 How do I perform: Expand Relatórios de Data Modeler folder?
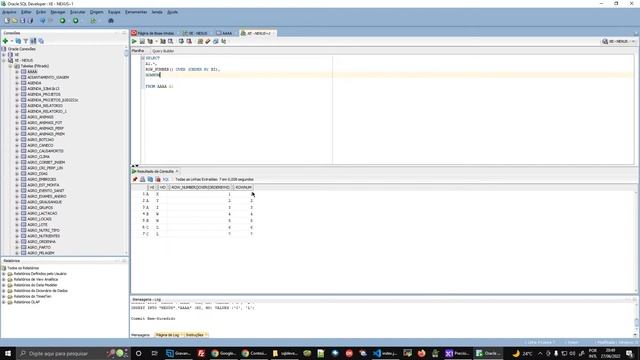(x=4, y=285)
